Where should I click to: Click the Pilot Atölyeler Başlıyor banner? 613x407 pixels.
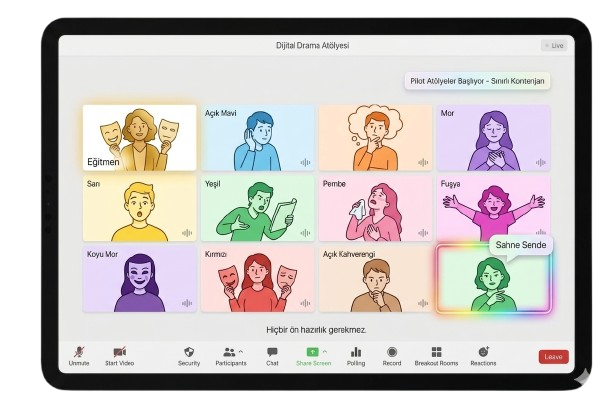click(x=478, y=81)
